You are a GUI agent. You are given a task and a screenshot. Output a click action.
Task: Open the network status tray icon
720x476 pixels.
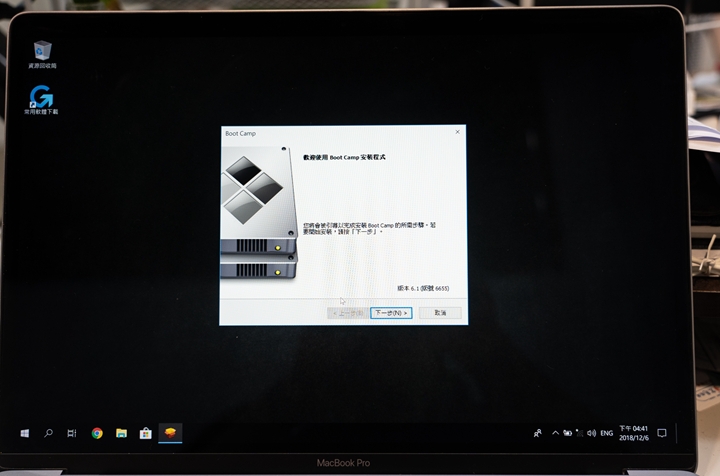point(579,433)
